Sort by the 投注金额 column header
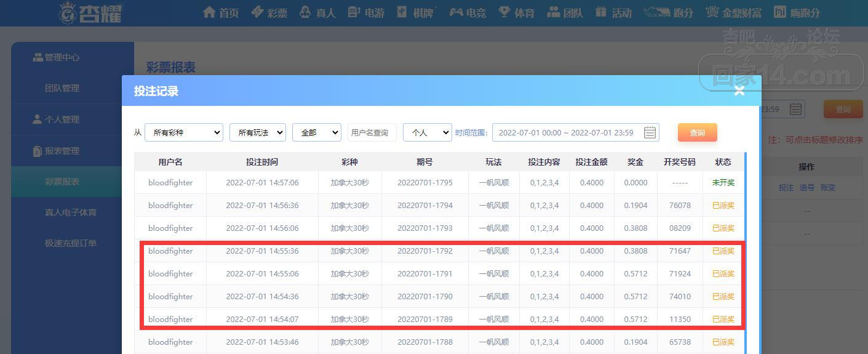Screen dimensions: 868x354 coord(592,162)
